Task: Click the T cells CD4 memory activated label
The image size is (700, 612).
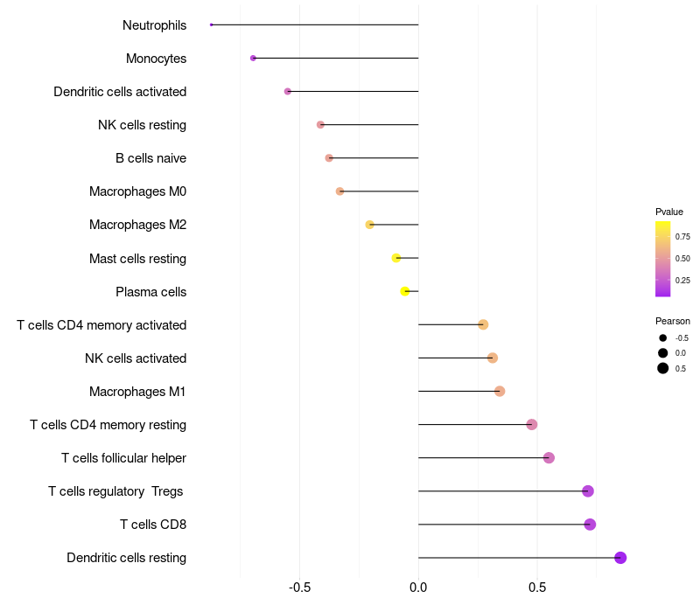Action: click(101, 325)
